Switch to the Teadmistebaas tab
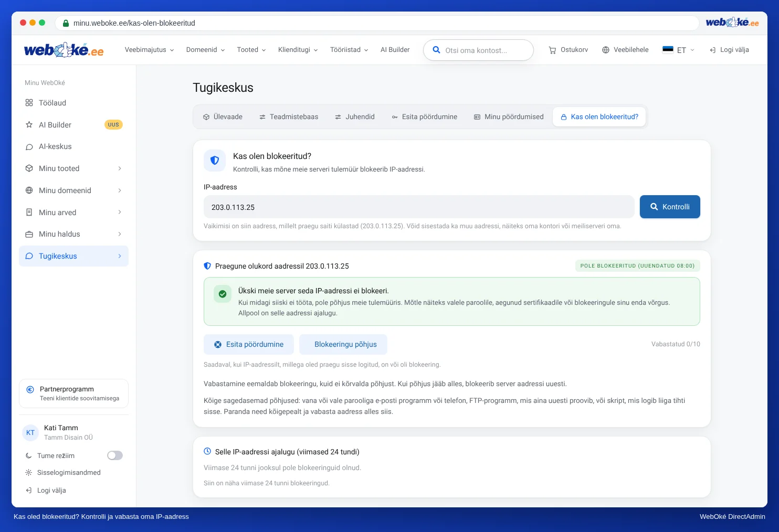Viewport: 779px width, 532px height. pos(289,117)
